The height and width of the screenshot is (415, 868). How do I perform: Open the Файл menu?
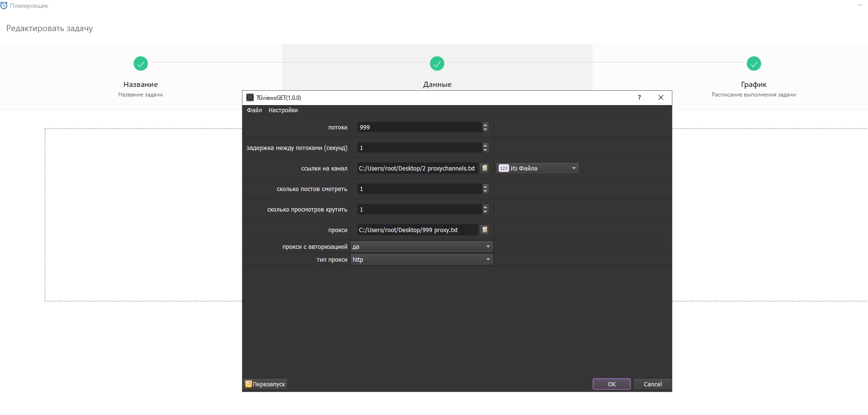tap(254, 110)
